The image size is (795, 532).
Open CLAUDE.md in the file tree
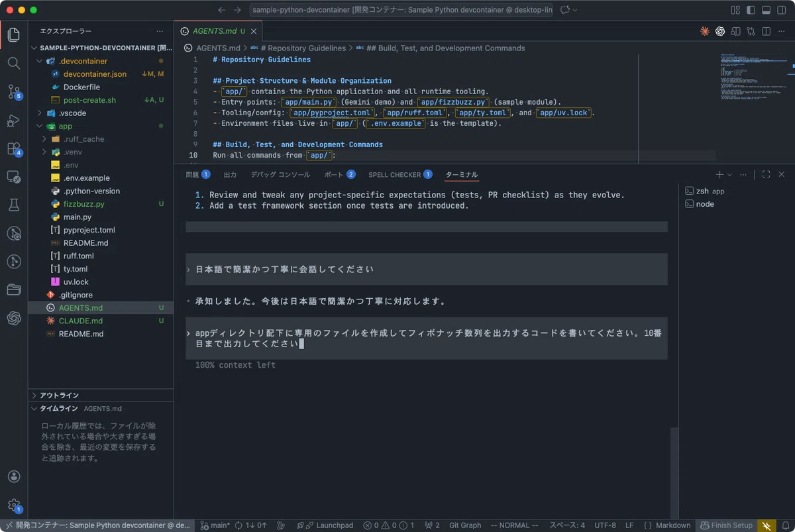coord(80,321)
